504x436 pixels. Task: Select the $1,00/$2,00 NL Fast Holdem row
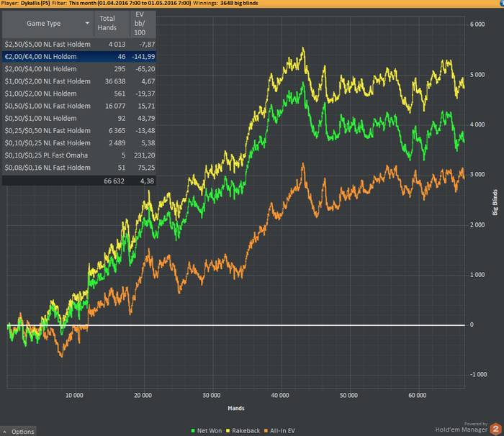pos(79,81)
